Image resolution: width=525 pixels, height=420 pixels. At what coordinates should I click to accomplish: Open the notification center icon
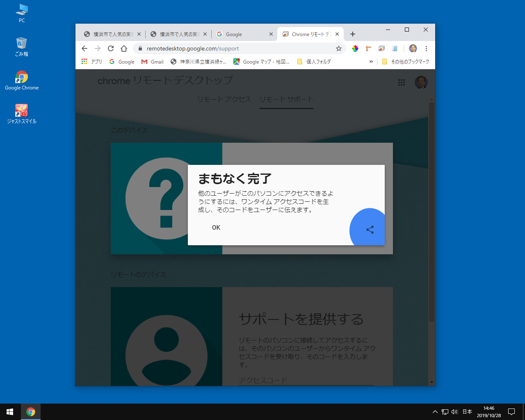pos(511,412)
